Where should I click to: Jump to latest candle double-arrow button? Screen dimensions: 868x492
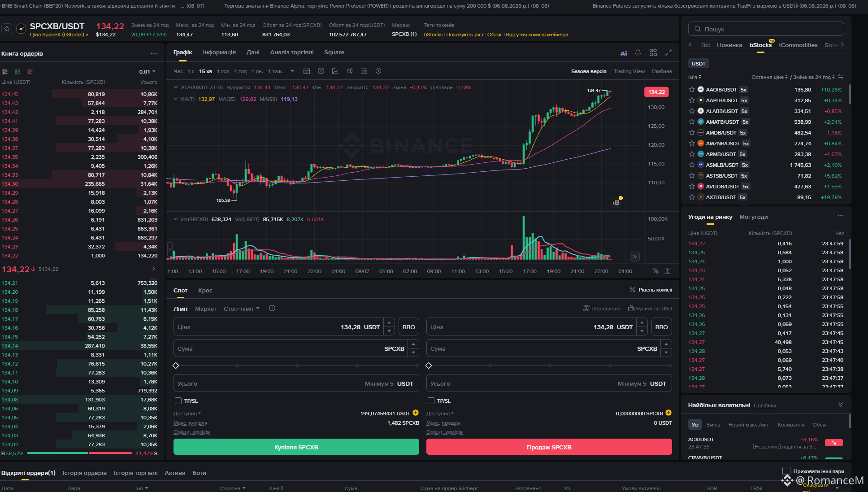(x=635, y=257)
